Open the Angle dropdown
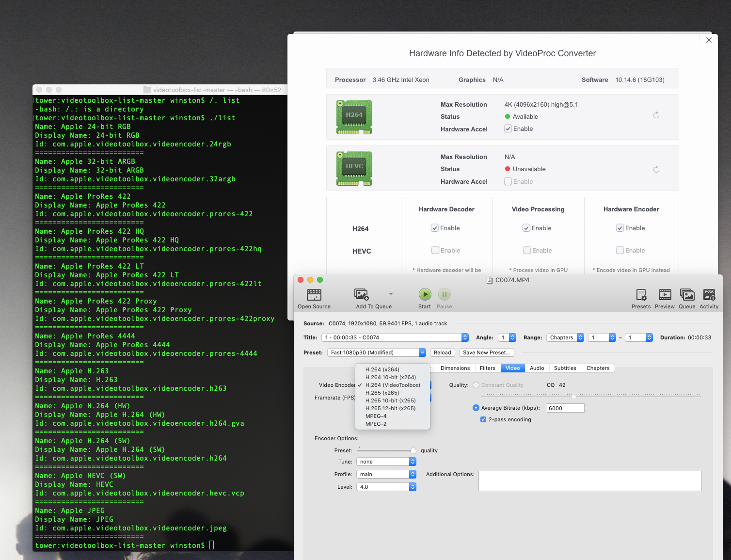 click(x=507, y=337)
